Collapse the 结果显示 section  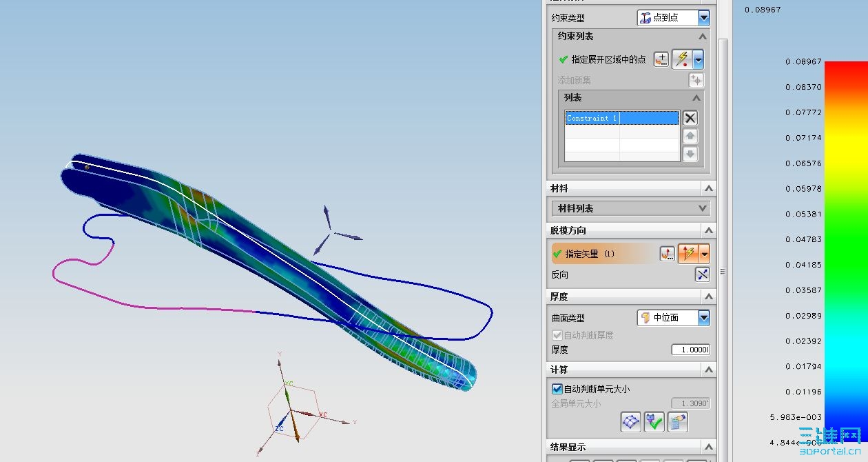[708, 448]
